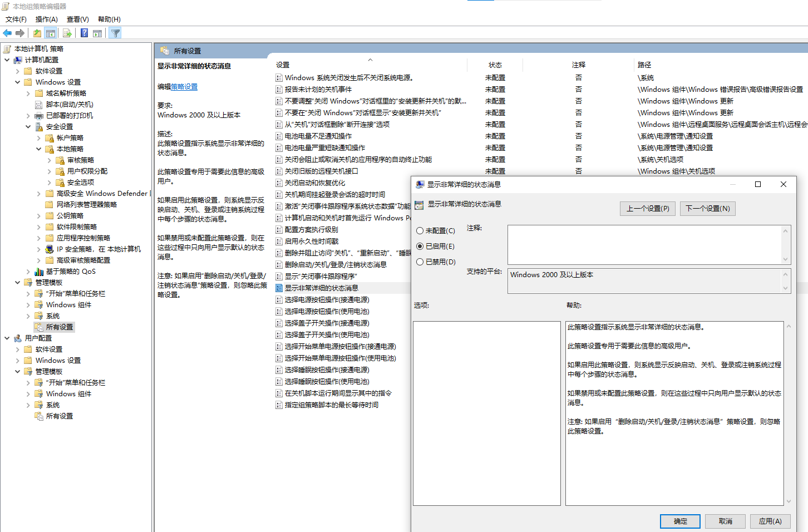This screenshot has width=808, height=532.
Task: Select the 用户权限分配 tree item
Action: coord(87,171)
